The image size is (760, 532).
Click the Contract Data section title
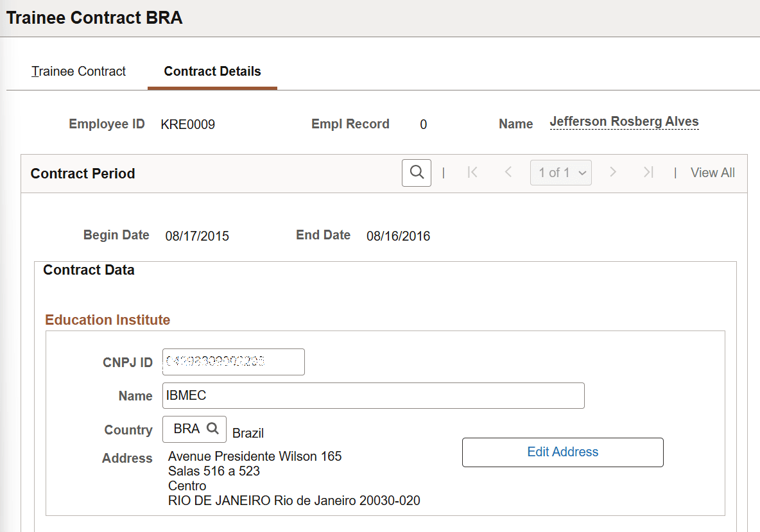(89, 270)
